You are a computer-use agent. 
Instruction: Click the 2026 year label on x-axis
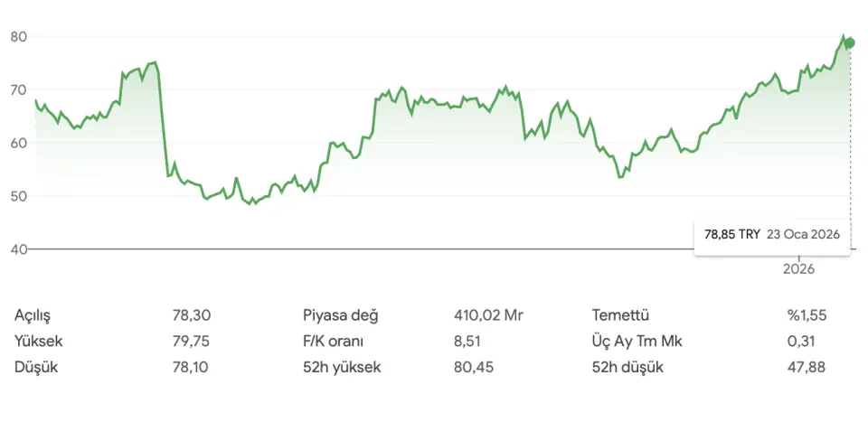pos(799,269)
